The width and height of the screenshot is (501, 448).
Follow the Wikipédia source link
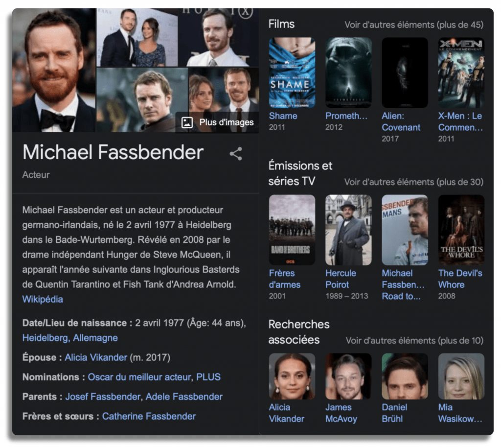coord(43,299)
